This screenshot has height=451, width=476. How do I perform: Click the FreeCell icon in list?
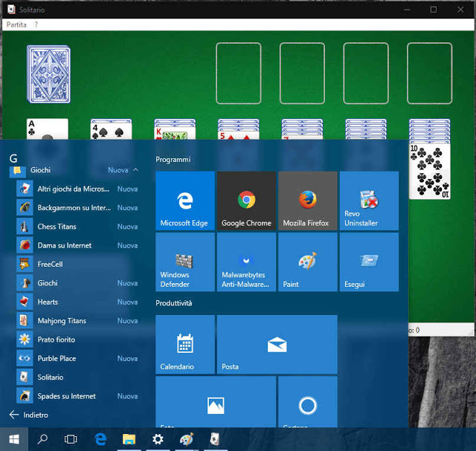pos(25,265)
